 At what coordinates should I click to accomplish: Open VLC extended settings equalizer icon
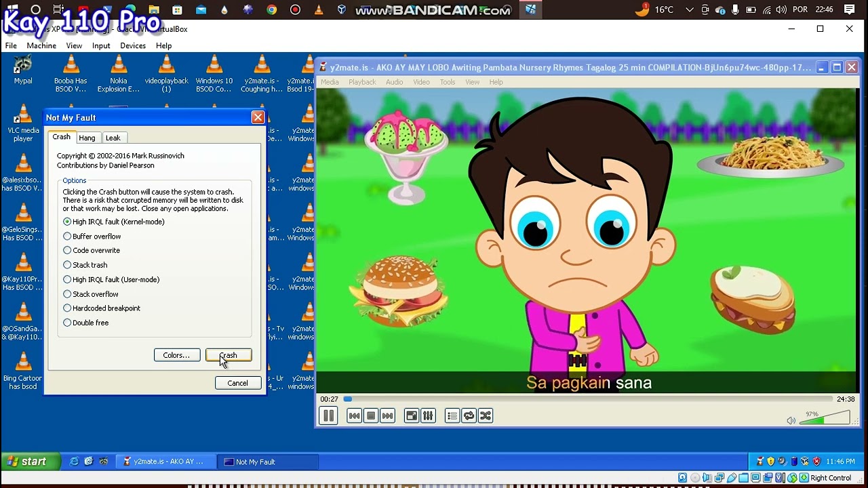click(x=428, y=415)
